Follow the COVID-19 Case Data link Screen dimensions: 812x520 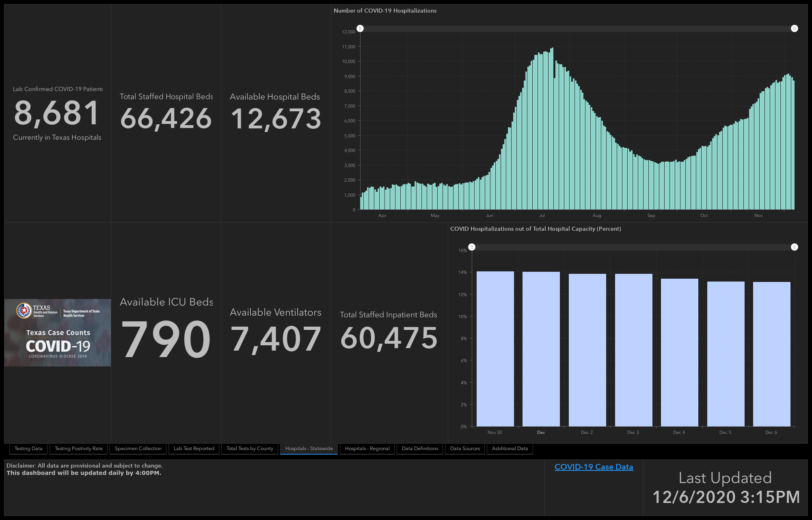[594, 467]
